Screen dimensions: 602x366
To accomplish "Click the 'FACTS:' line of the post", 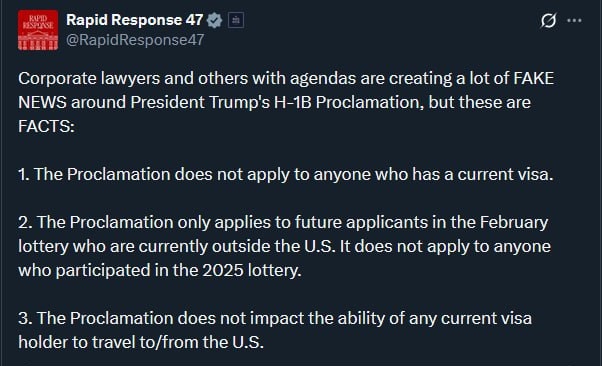I will pyautogui.click(x=46, y=126).
